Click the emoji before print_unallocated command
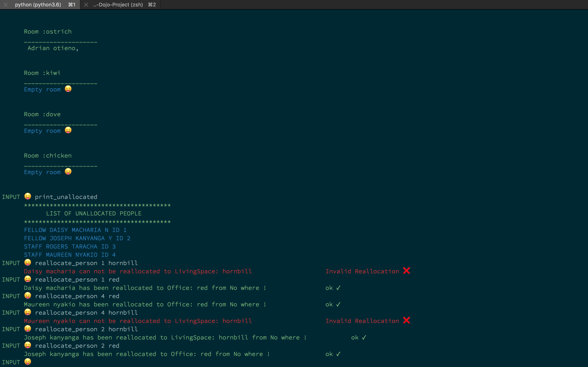The image size is (588, 367). [28, 196]
